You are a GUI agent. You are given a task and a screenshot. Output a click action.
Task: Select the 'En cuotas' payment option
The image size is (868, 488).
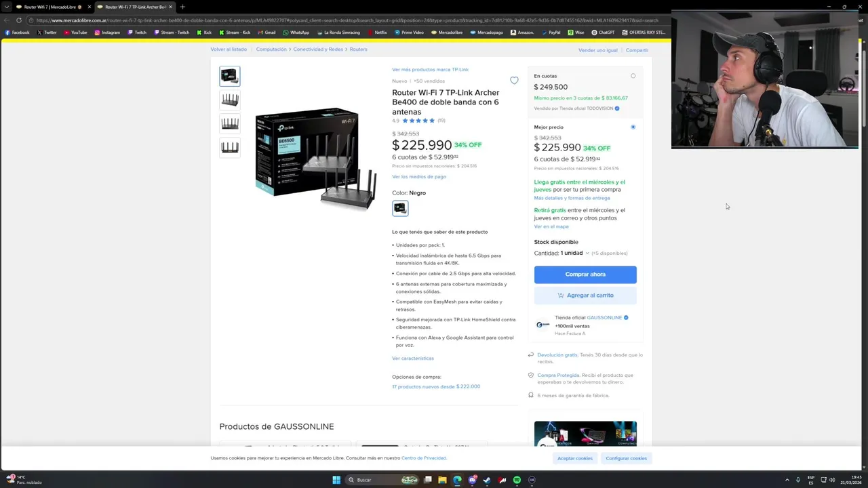(x=633, y=76)
